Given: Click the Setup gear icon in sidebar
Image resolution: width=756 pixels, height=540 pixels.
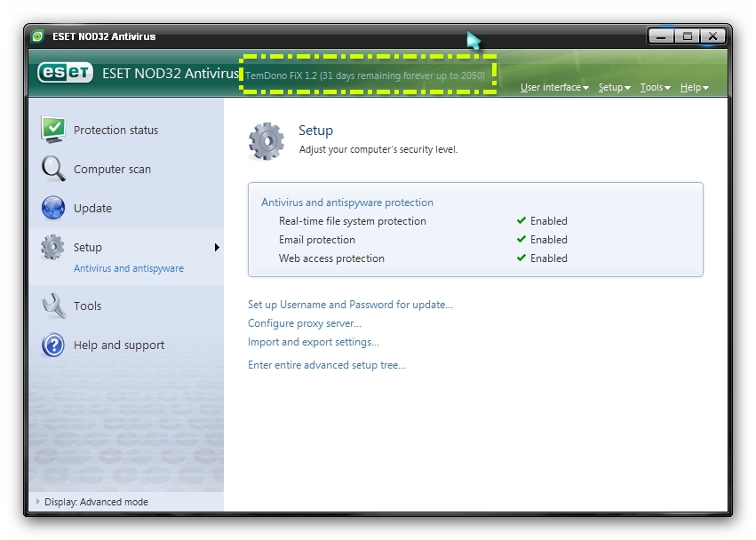Looking at the screenshot, I should coord(52,247).
